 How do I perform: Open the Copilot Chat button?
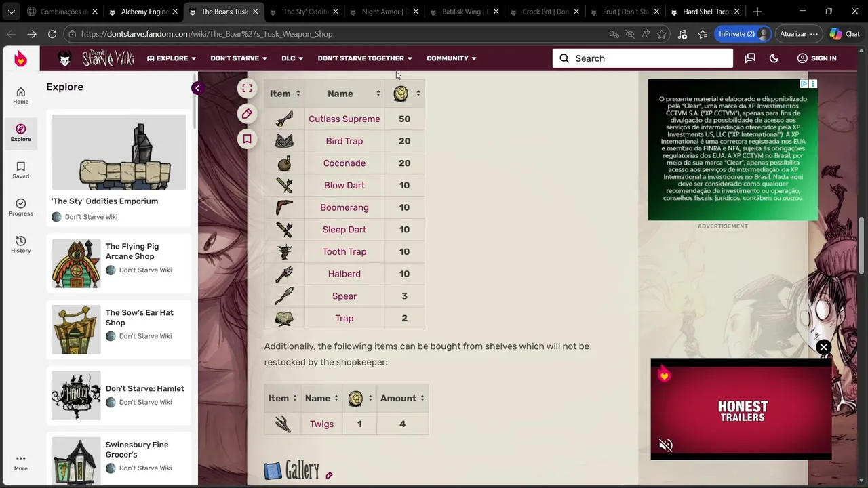[x=845, y=34]
